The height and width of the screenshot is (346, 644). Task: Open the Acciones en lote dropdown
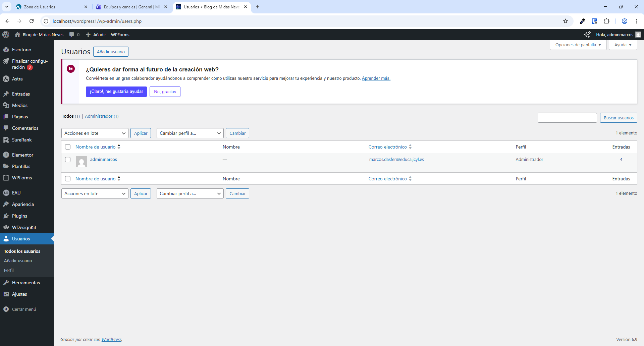95,133
